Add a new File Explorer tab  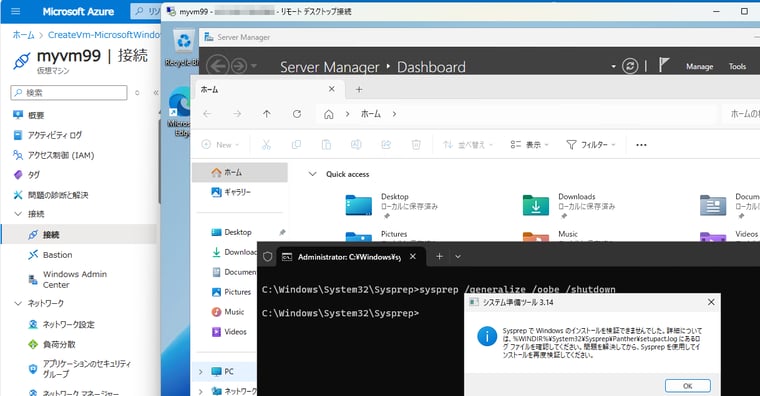click(359, 89)
